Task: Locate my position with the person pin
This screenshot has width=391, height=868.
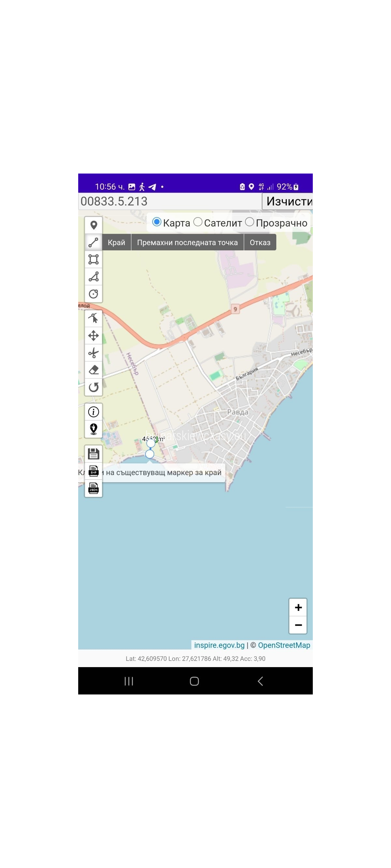Action: tap(94, 429)
